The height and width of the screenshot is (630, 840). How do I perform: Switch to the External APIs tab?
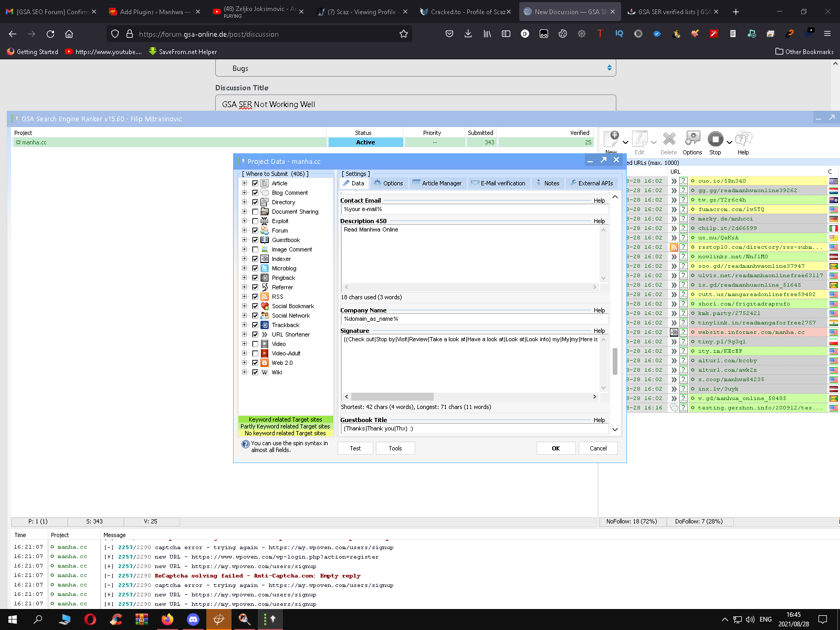click(592, 183)
